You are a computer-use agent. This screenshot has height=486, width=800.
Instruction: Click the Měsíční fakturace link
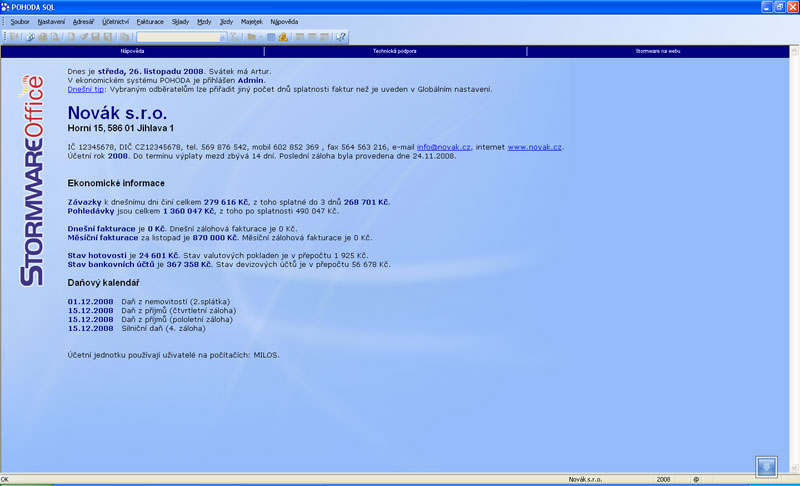(103, 238)
